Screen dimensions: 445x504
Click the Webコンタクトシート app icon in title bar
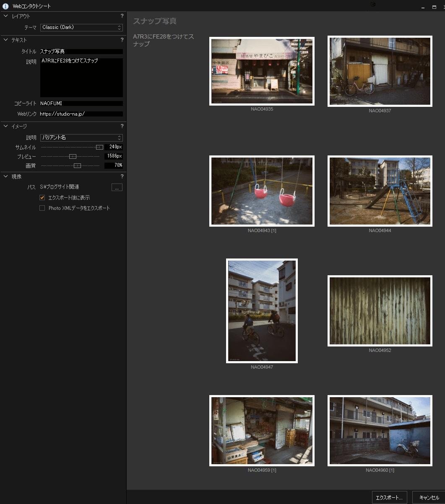tap(5, 6)
